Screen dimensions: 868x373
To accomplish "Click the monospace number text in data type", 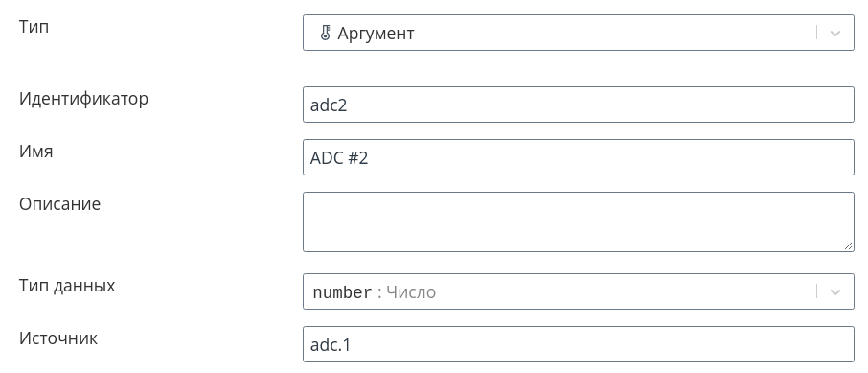I will 342,292.
